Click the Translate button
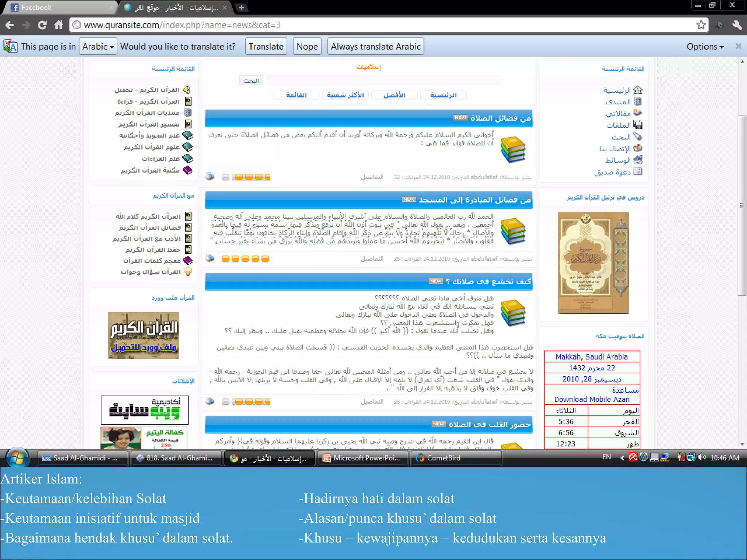 pyautogui.click(x=266, y=47)
